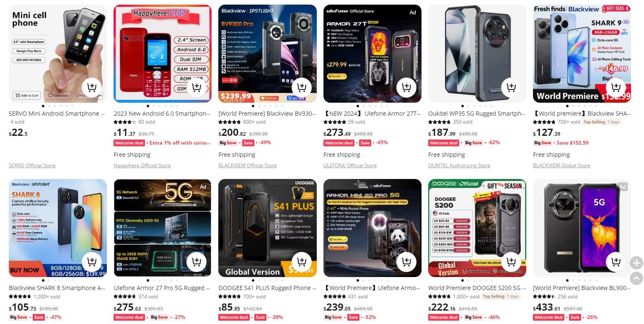This screenshot has height=324, width=644.
Task: Add DOOGEE S41 PLUS to cart
Action: pos(302,262)
